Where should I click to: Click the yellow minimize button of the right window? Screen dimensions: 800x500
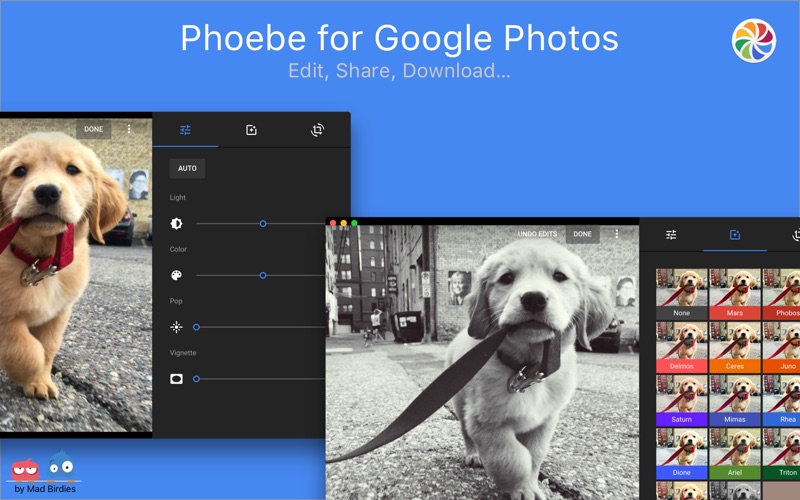343,223
